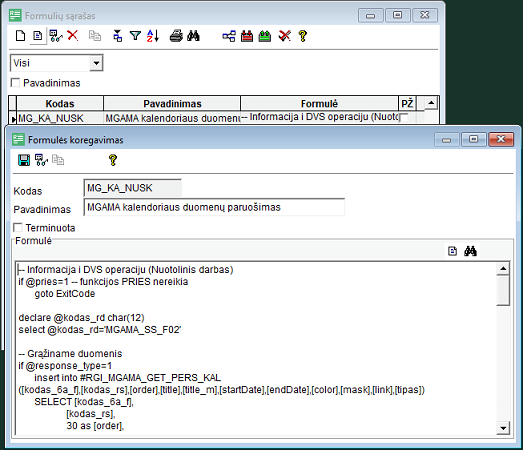Screen dimensions: 523x450
Task: Open the filter funnel tool
Action: point(135,36)
